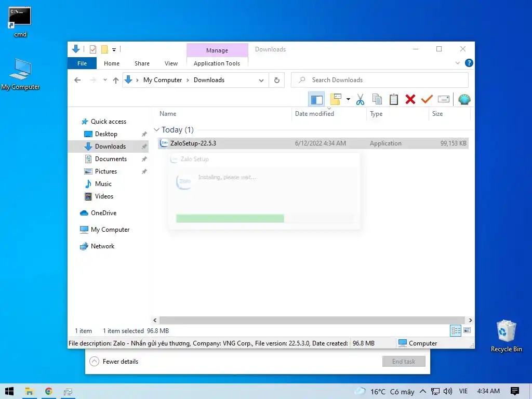The height and width of the screenshot is (399, 532).
Task: Click the globe shell icon in toolbar
Action: point(464,99)
